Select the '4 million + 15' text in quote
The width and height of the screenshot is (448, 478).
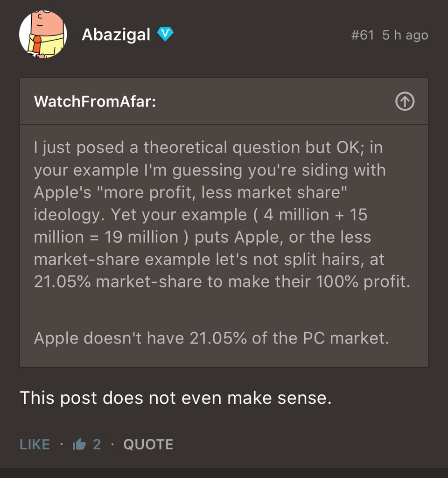point(315,215)
